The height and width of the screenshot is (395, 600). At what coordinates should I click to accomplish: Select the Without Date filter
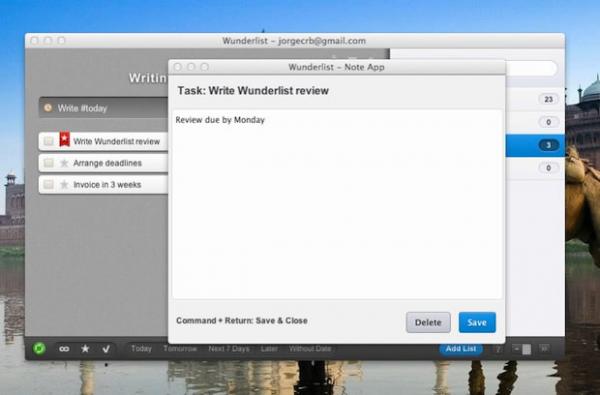coord(310,349)
